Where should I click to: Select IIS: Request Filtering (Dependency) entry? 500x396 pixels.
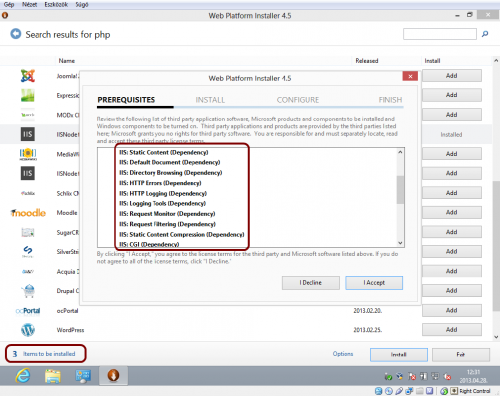click(167, 224)
